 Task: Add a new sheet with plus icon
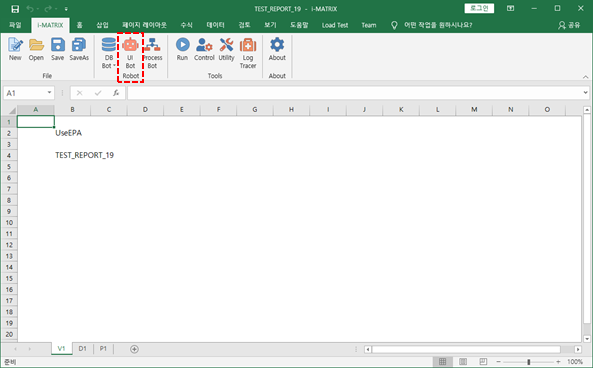(134, 349)
